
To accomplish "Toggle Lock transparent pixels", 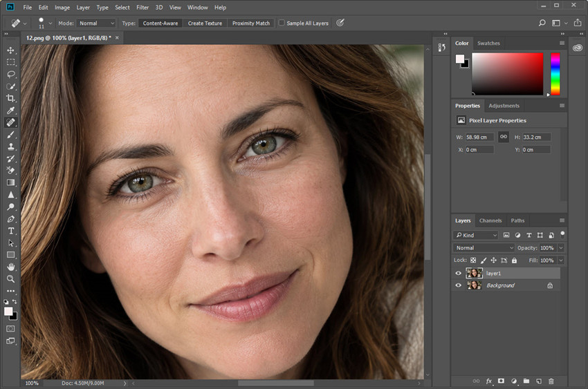I will pos(473,260).
